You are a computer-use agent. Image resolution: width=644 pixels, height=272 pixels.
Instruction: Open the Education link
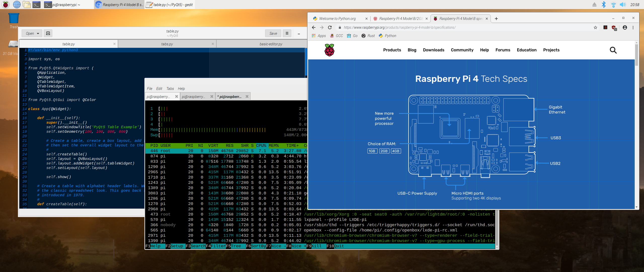(527, 50)
